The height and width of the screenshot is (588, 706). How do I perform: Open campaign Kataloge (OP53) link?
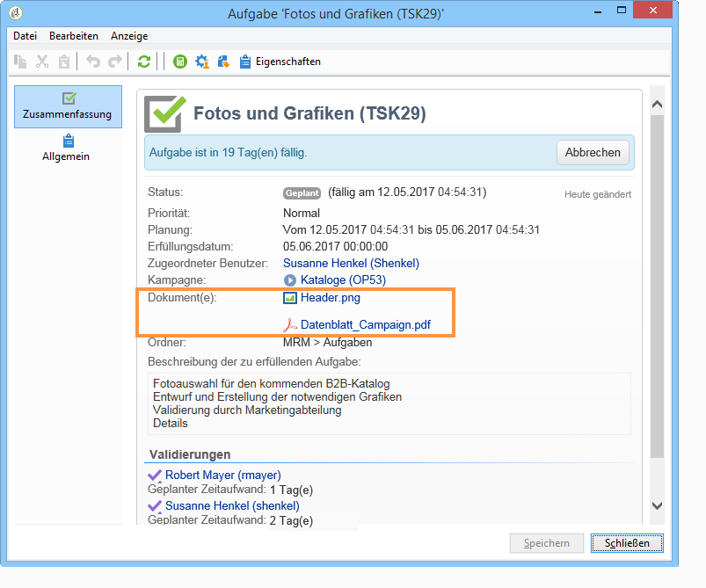[343, 280]
